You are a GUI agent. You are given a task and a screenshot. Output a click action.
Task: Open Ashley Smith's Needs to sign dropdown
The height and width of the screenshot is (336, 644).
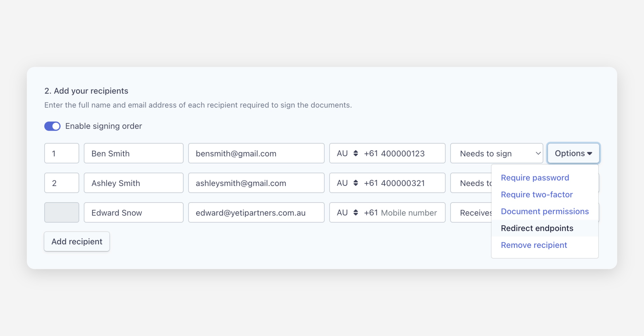[471, 183]
